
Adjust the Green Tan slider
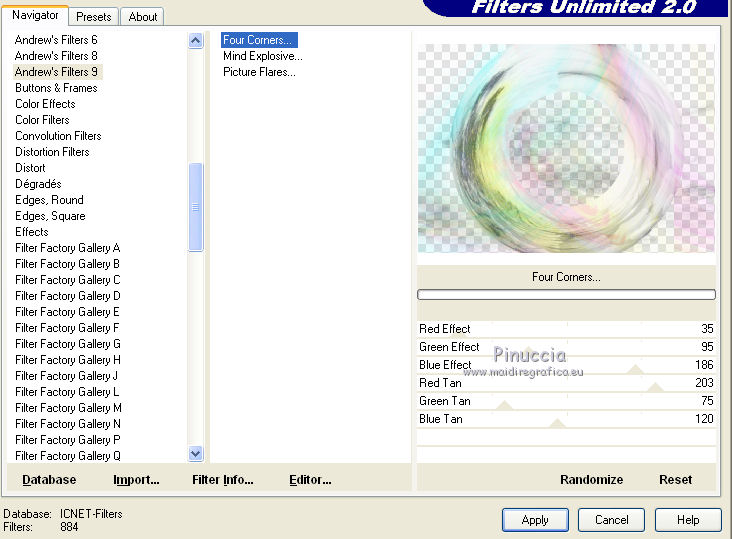(x=566, y=401)
